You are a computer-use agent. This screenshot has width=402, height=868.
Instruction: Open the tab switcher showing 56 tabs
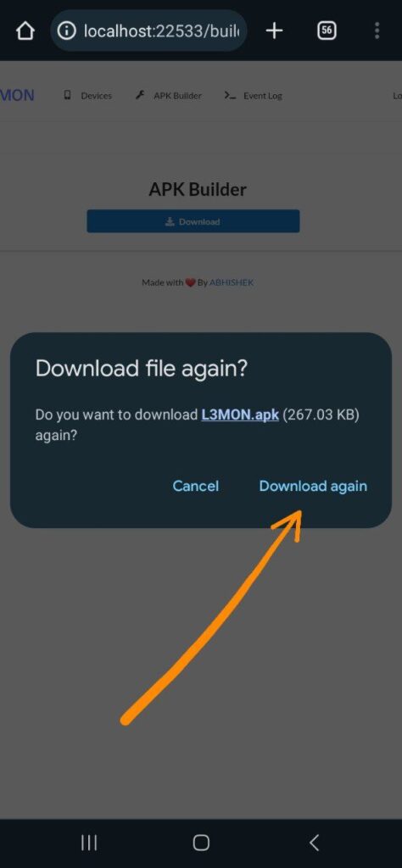327,31
